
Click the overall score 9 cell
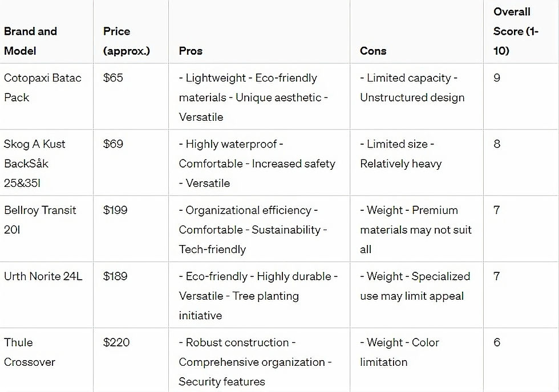[497, 78]
